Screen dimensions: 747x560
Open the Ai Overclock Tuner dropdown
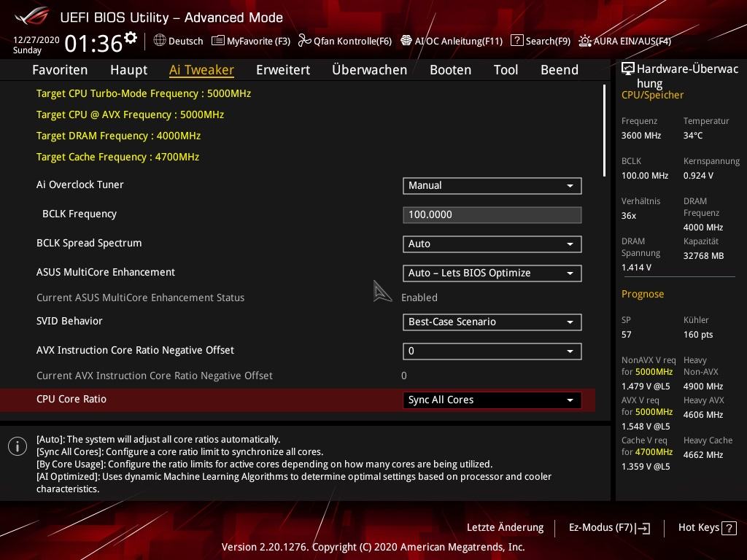click(492, 186)
